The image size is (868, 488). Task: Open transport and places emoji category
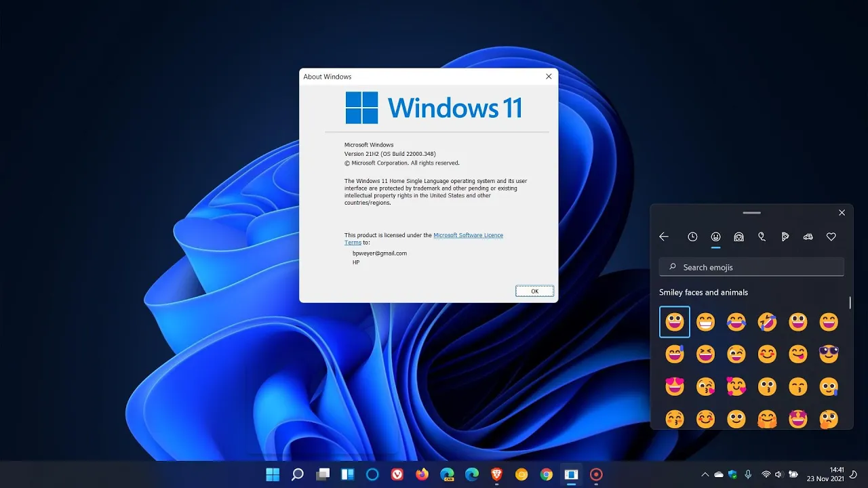(x=808, y=237)
